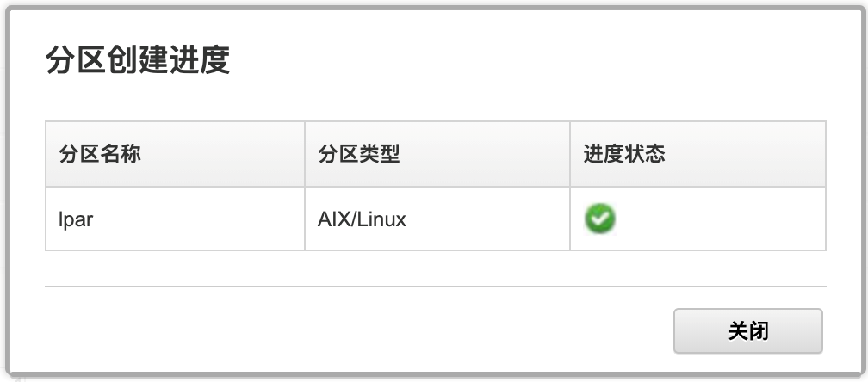Click the completed status icon for lpar
The width and height of the screenshot is (868, 382).
599,219
